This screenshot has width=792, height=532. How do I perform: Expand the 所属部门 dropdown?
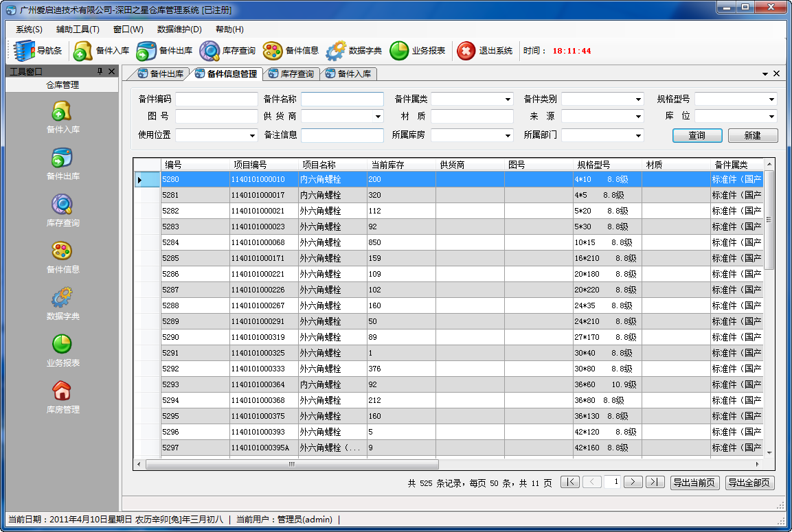638,135
